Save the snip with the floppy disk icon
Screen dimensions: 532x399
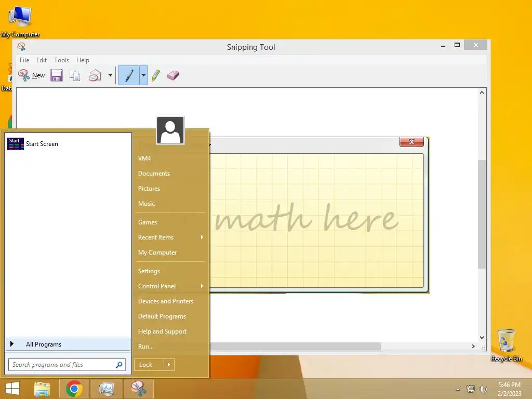tap(56, 75)
